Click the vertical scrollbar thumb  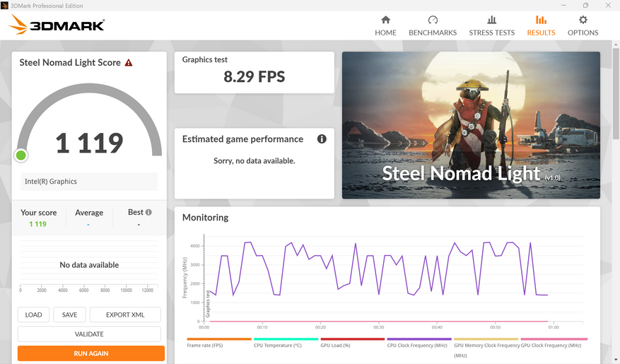[616, 93]
